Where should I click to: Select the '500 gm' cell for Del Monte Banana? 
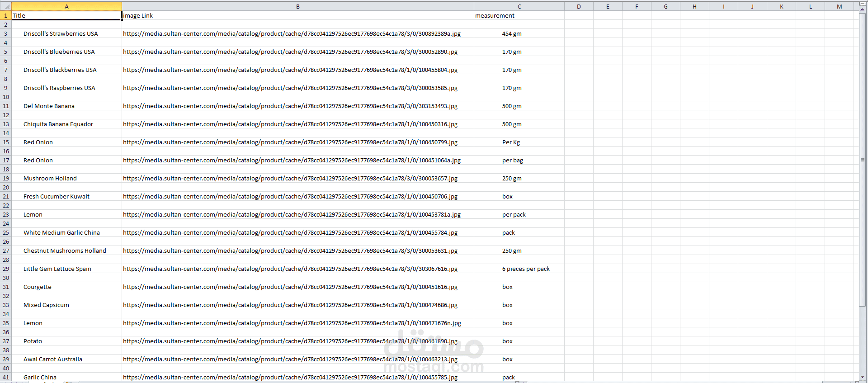pos(519,106)
